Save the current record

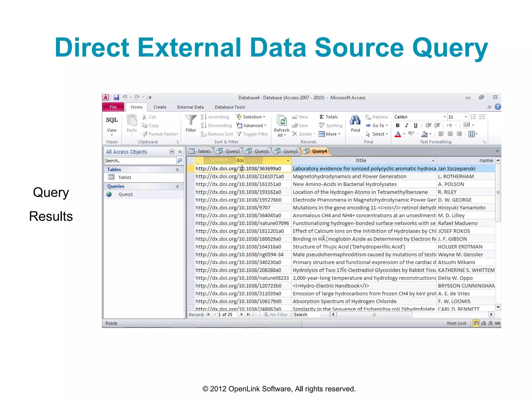[x=300, y=125]
